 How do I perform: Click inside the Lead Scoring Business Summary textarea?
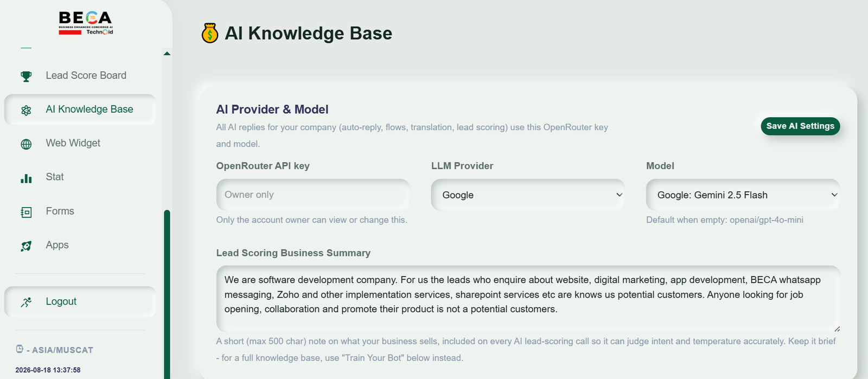[x=528, y=298]
